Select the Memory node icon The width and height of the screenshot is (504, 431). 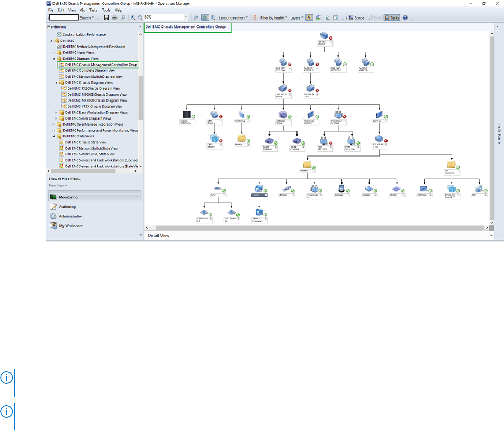click(x=286, y=189)
